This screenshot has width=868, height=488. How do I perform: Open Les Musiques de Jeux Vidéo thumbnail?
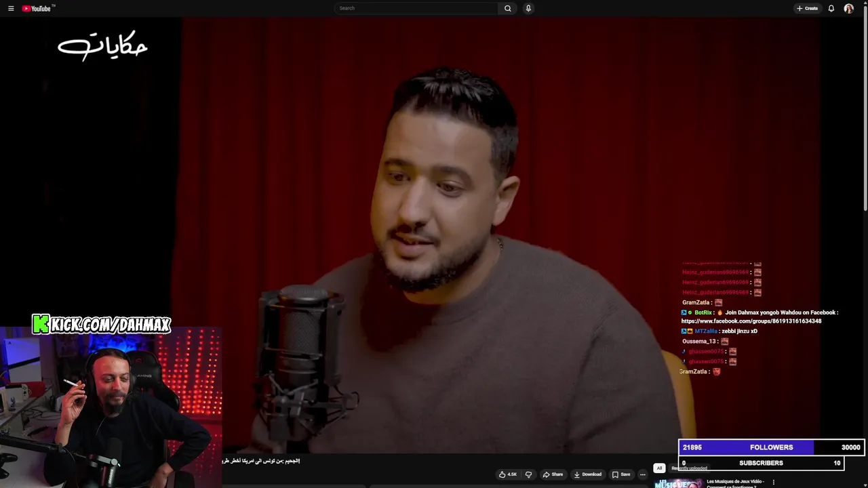click(678, 483)
